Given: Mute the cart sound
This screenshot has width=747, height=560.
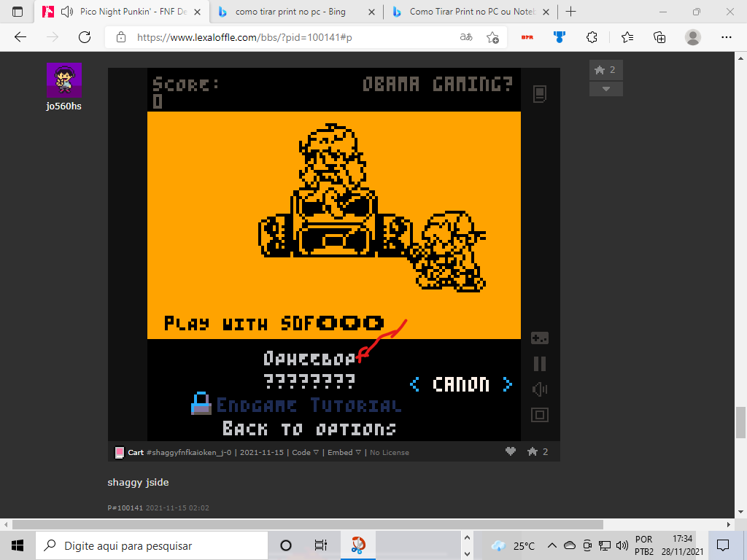Looking at the screenshot, I should pos(540,389).
